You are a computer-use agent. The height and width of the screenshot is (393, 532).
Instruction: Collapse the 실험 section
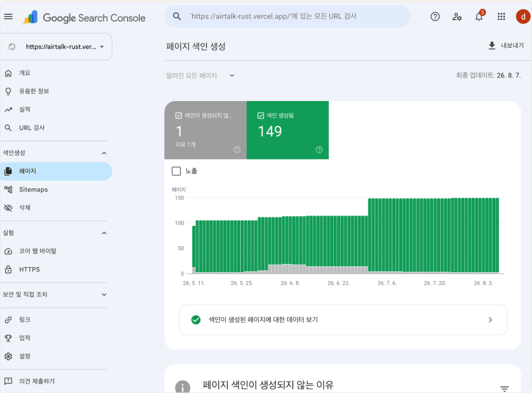point(104,233)
